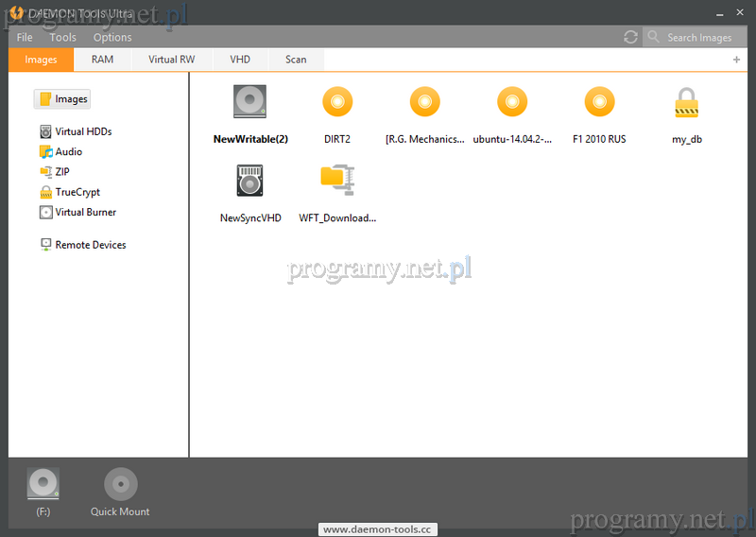Select the my_db encrypted lock icon
This screenshot has width=756, height=537.
[686, 102]
